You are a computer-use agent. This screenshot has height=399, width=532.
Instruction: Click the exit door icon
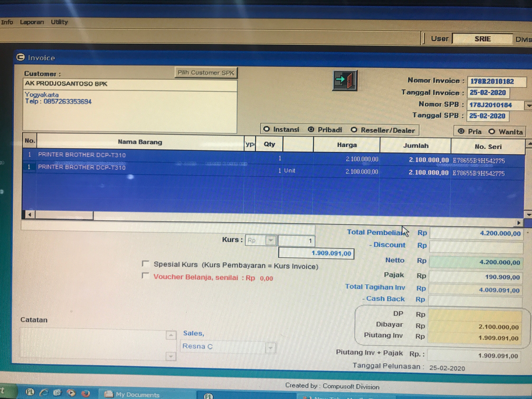tap(345, 81)
